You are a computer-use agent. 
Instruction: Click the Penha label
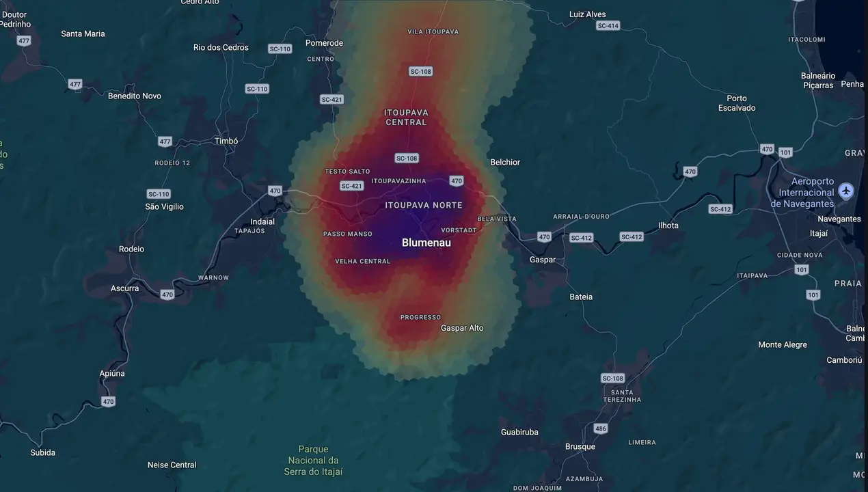tap(852, 84)
